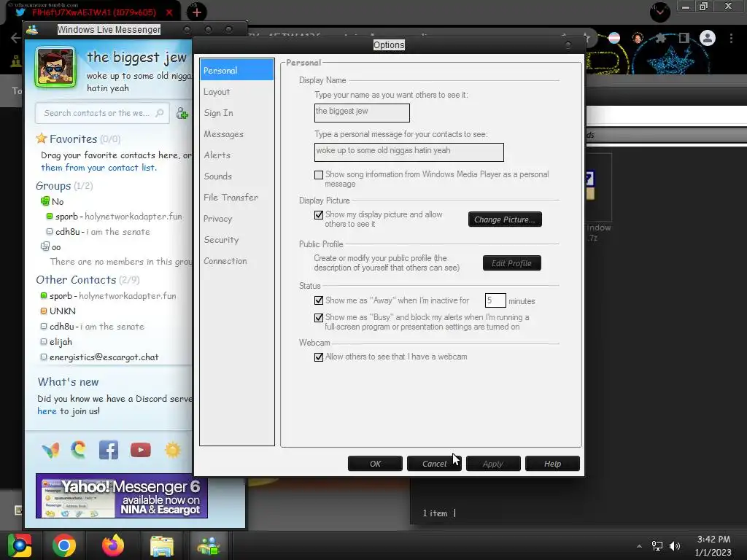747x560 pixels.
Task: Open the blue-orange swirl icon beside Facebook
Action: point(79,450)
